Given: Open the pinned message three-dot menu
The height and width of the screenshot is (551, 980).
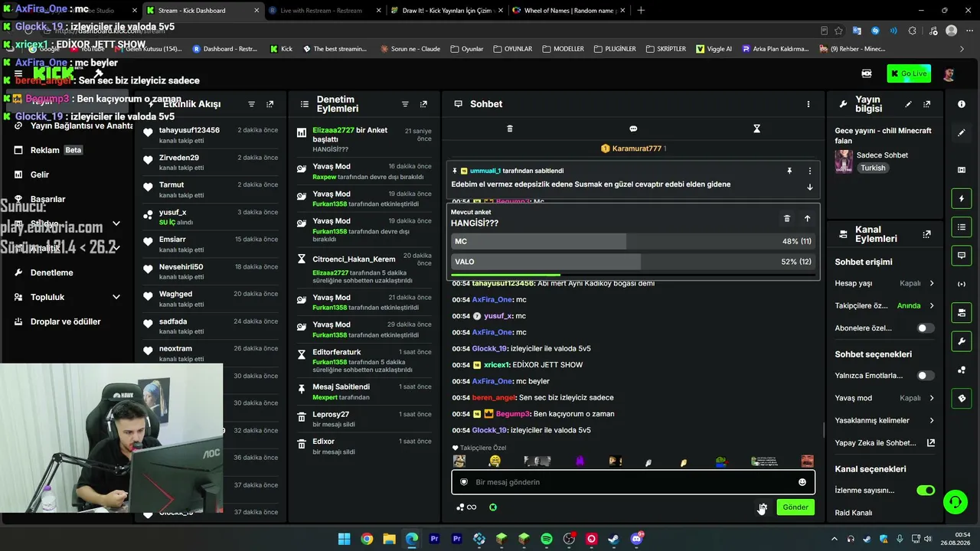Looking at the screenshot, I should [809, 171].
